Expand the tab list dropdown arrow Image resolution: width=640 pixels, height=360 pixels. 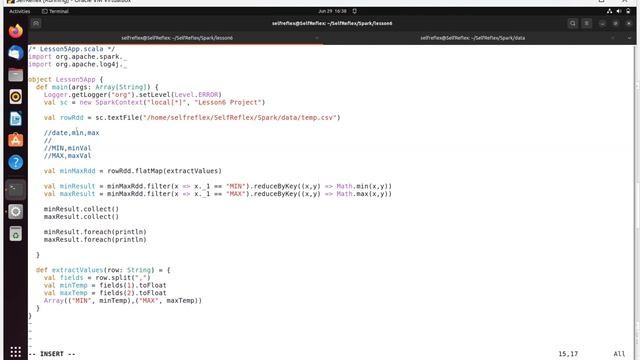pos(629,38)
